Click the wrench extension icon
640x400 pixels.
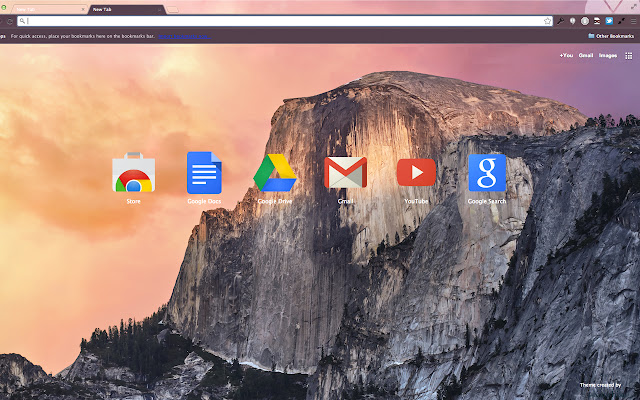pyautogui.click(x=561, y=21)
